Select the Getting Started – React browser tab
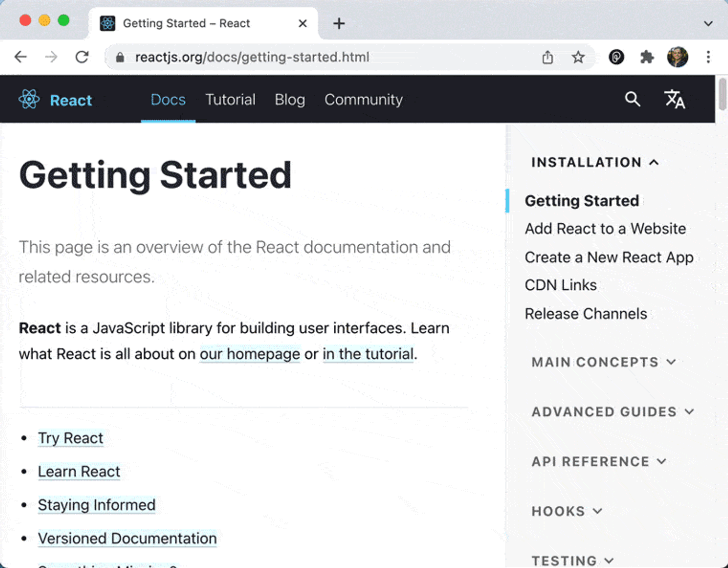Viewport: 728px width, 568px height. tap(204, 23)
